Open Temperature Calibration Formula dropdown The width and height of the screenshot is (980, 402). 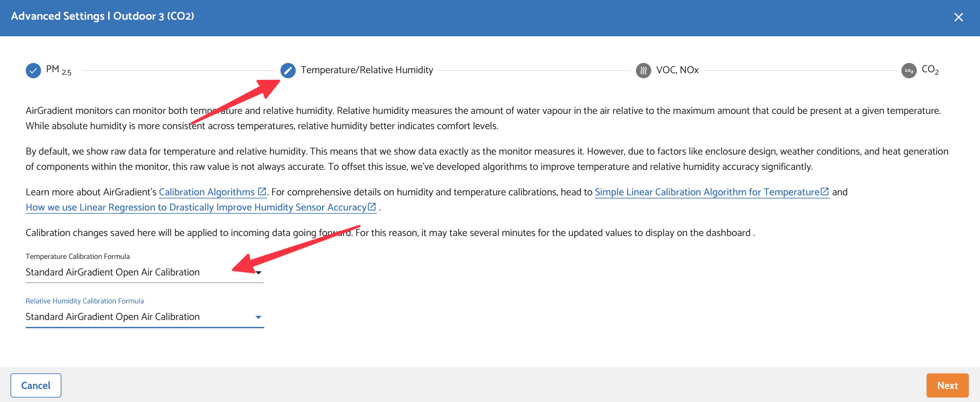click(x=145, y=272)
